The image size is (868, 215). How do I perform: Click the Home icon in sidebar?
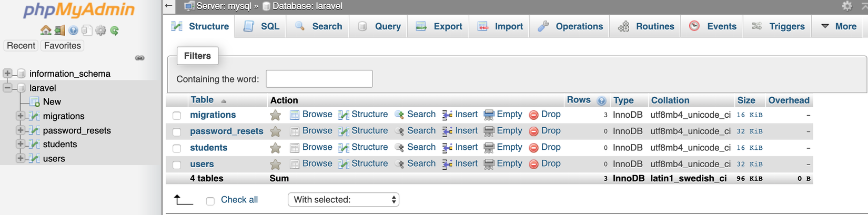(46, 30)
